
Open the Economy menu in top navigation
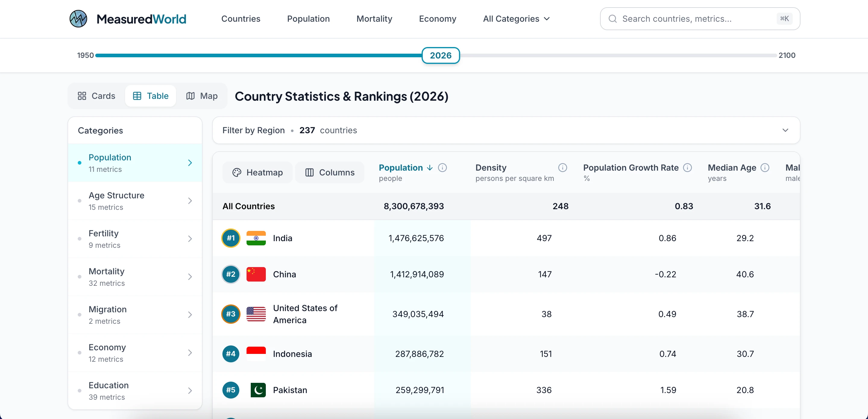click(x=437, y=19)
